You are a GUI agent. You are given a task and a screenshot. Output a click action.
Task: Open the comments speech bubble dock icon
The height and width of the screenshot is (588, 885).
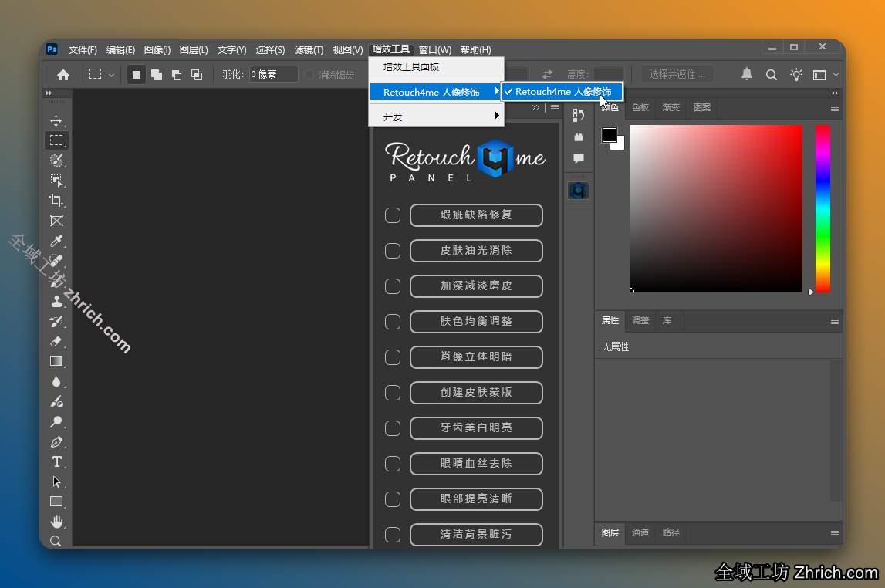coord(578,158)
